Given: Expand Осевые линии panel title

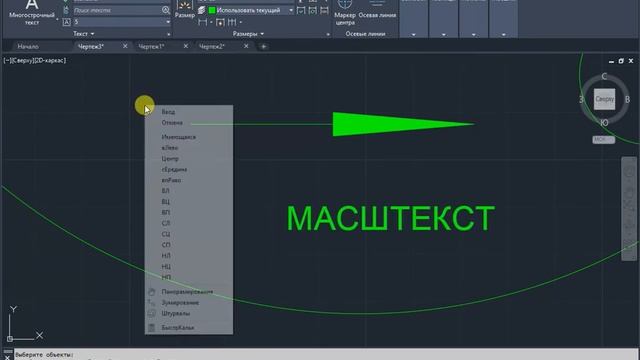Looking at the screenshot, I should click(365, 34).
